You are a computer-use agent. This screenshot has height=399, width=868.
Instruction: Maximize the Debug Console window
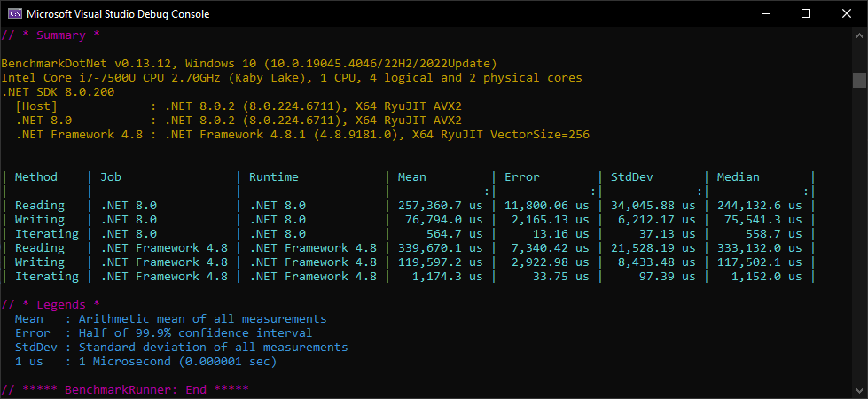pyautogui.click(x=806, y=14)
